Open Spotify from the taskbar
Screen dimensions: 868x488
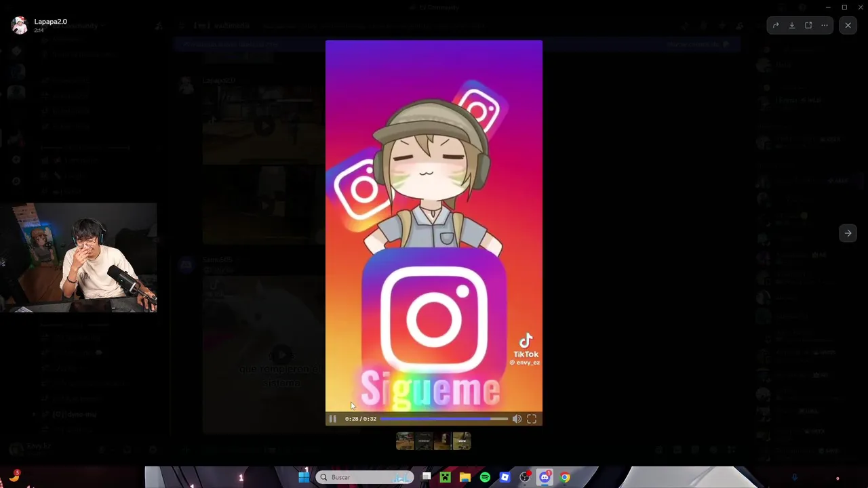485,477
